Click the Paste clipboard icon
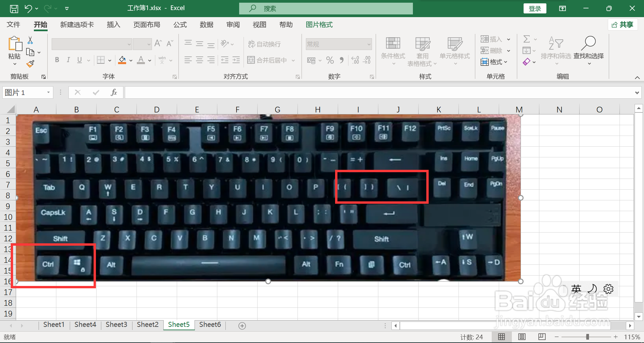Viewport: 644px width, 343px height. (15, 44)
